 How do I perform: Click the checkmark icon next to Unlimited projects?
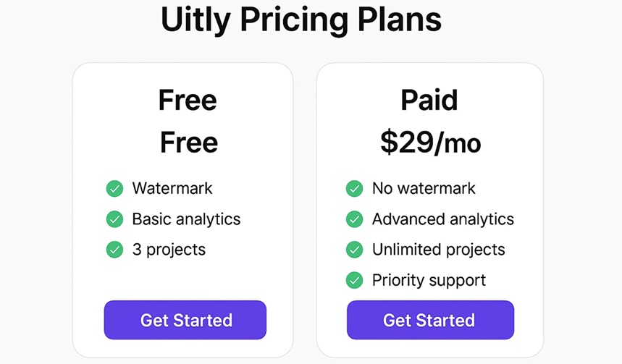[354, 250]
